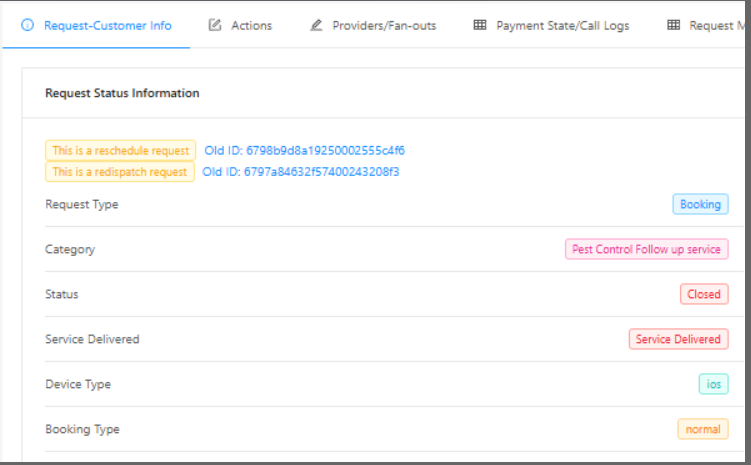Open the reschedule Old ID 6798b9d8a19250002555c4f6 link

[x=304, y=150]
